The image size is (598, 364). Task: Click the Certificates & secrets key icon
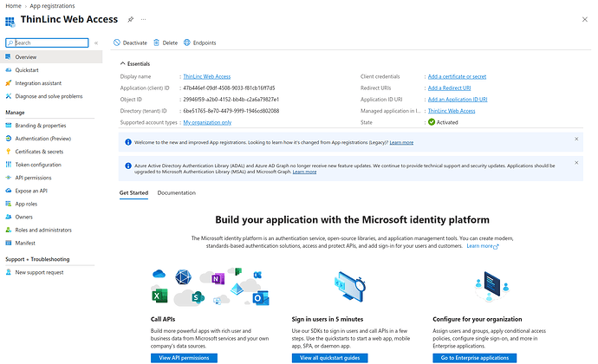click(8, 152)
